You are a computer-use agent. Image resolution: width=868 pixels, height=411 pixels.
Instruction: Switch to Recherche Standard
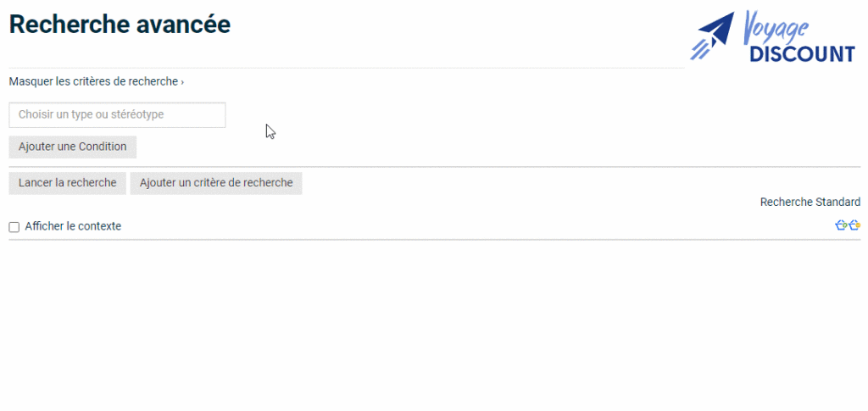[810, 202]
